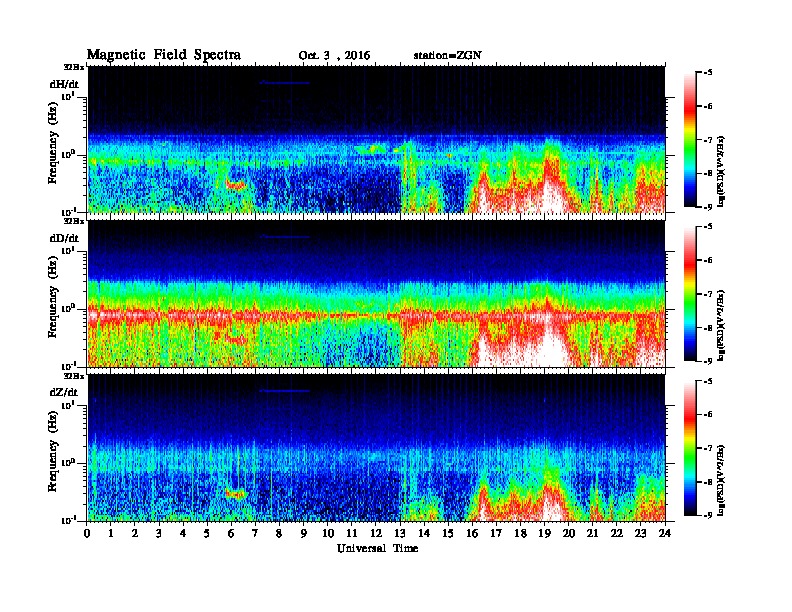Screen dimensions: 792x612
Task: Click hour tick label '1' on time axis
Action: (111, 533)
